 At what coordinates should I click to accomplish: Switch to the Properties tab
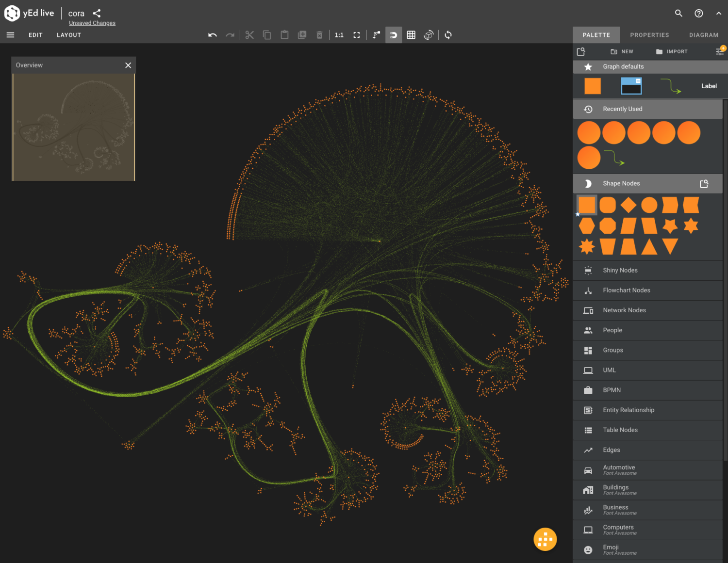pyautogui.click(x=649, y=35)
